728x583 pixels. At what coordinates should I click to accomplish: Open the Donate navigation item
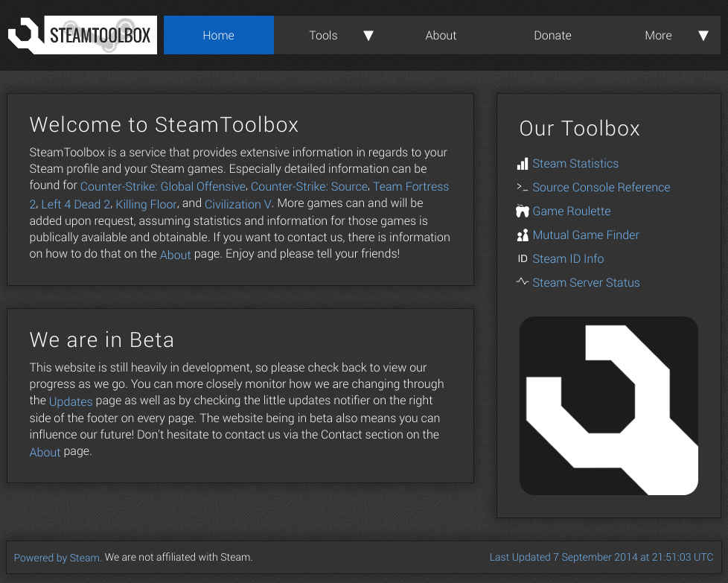552,35
